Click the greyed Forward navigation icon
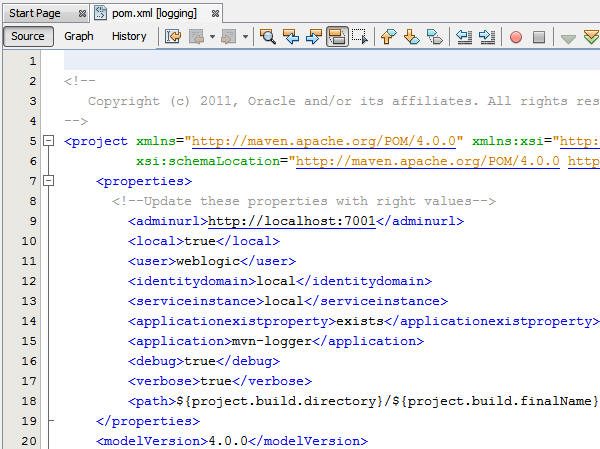Image resolution: width=600 pixels, height=449 pixels. [229, 37]
